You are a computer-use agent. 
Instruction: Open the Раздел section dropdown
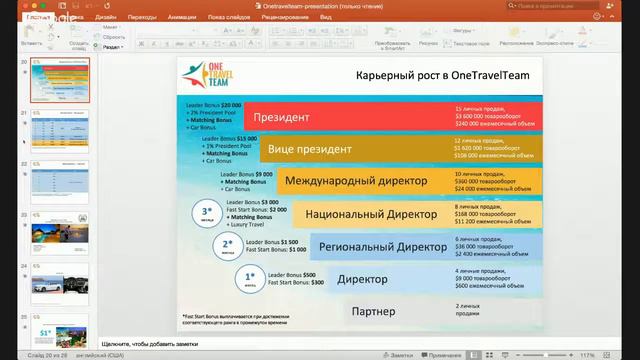point(109,47)
